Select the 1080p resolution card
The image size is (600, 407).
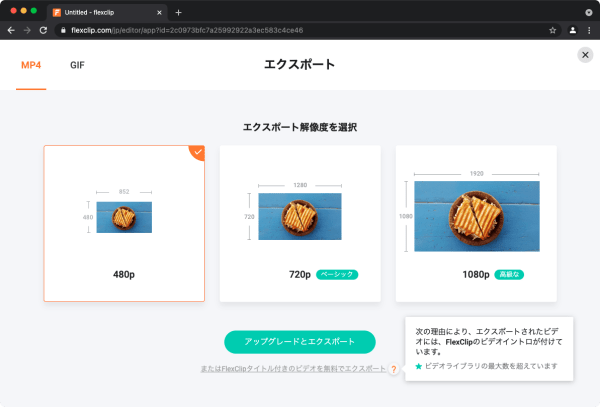tap(476, 223)
